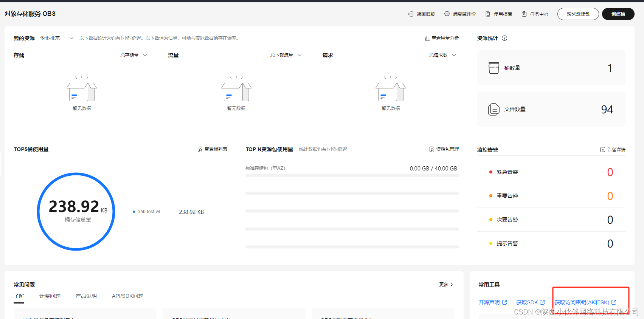Open the 告警详情 link
This screenshot has height=319, width=644.
coord(616,150)
